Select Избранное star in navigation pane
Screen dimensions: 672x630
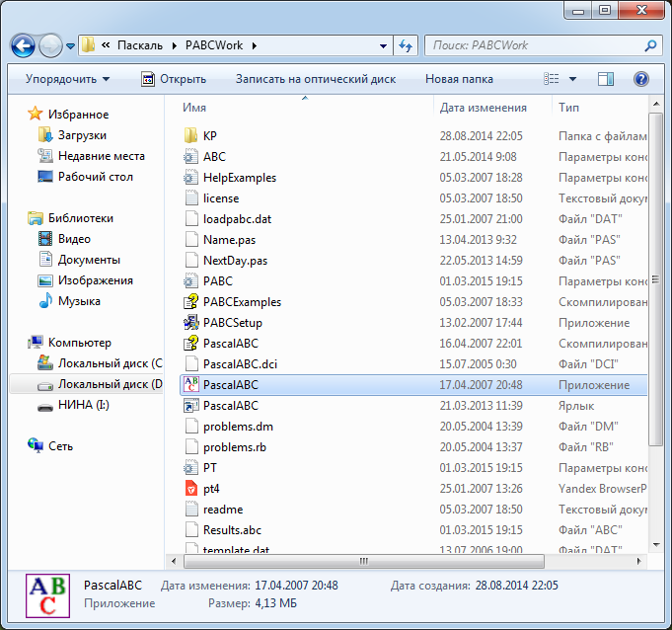point(36,115)
